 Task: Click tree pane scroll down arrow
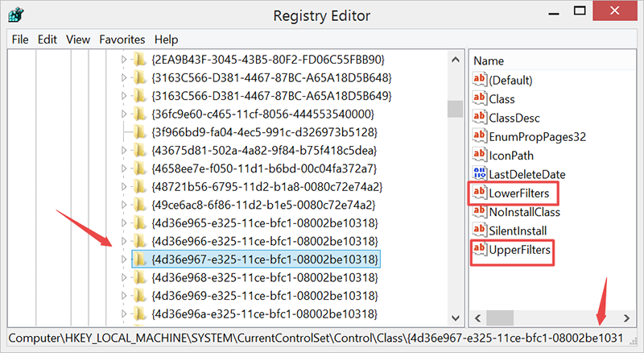pos(455,318)
